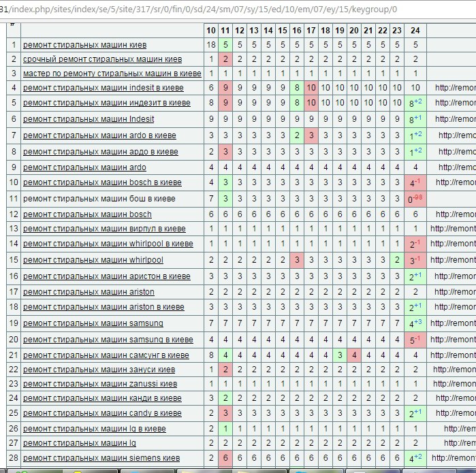Image resolution: width=476 pixels, height=473 pixels.
Task: Click the 4+2 cell in row 28
Action: point(415,458)
